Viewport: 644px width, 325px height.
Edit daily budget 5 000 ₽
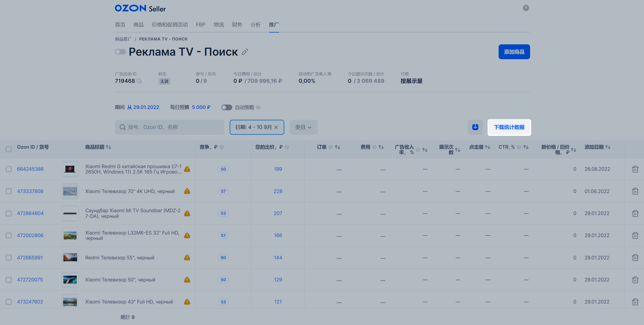click(201, 107)
